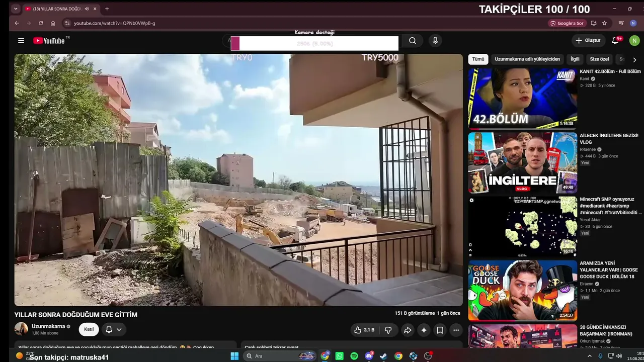Open 30 GÜNDE İMKANSIZI BAŞARMAK video title
Viewport: 644px width, 362px height.
coord(606,330)
